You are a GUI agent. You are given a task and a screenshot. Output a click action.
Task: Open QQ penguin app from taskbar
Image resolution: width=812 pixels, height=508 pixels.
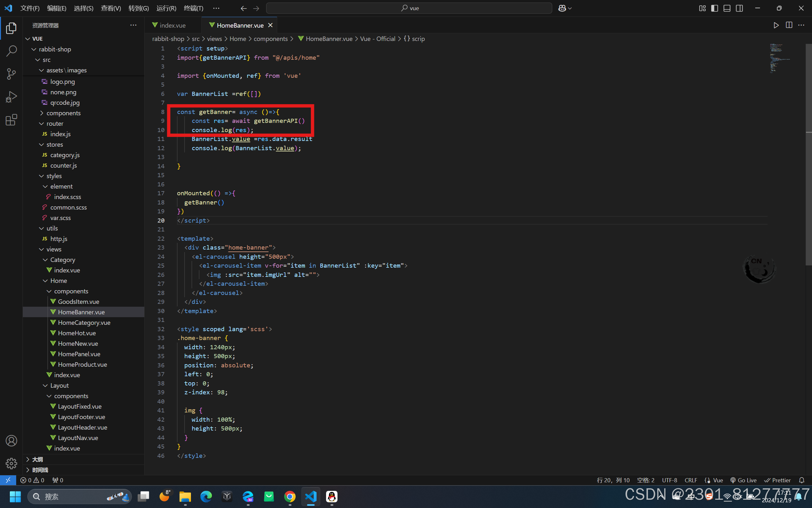[332, 496]
